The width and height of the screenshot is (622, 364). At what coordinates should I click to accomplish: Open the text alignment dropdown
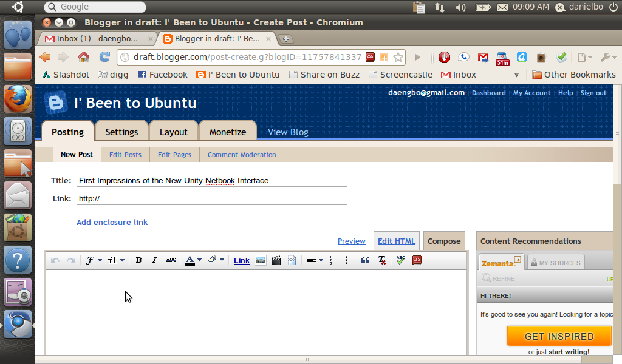pyautogui.click(x=315, y=260)
